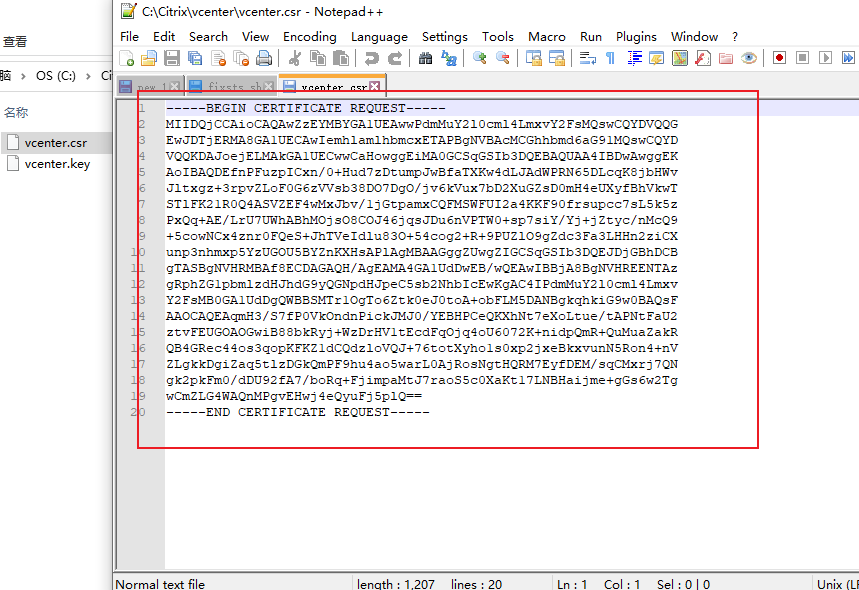Open Find with the binoculars icon
859x590 pixels.
click(x=426, y=59)
